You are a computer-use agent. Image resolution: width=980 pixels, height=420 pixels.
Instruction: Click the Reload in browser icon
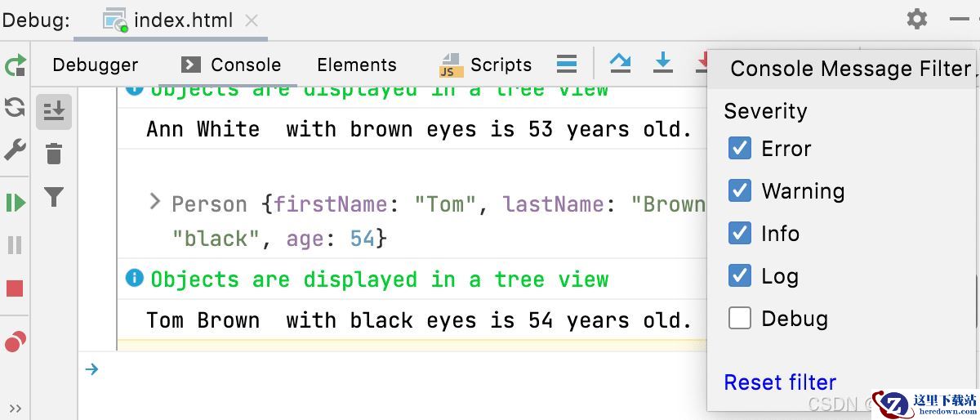pyautogui.click(x=15, y=108)
